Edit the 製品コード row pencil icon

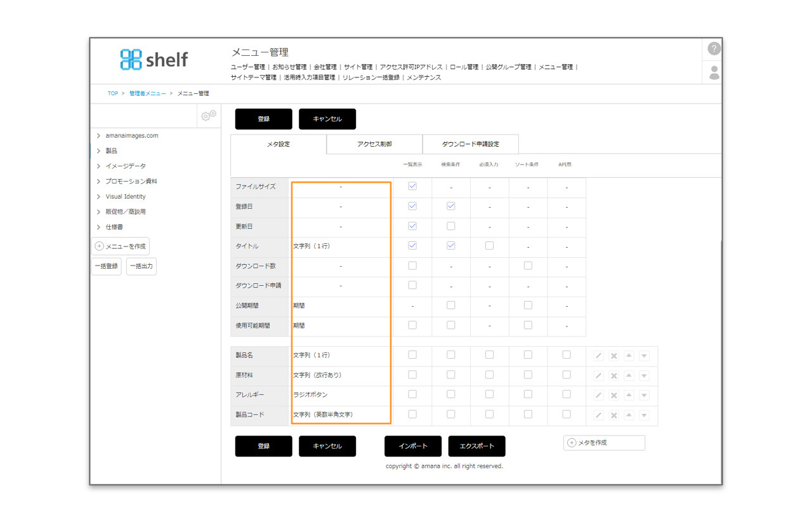tap(598, 415)
